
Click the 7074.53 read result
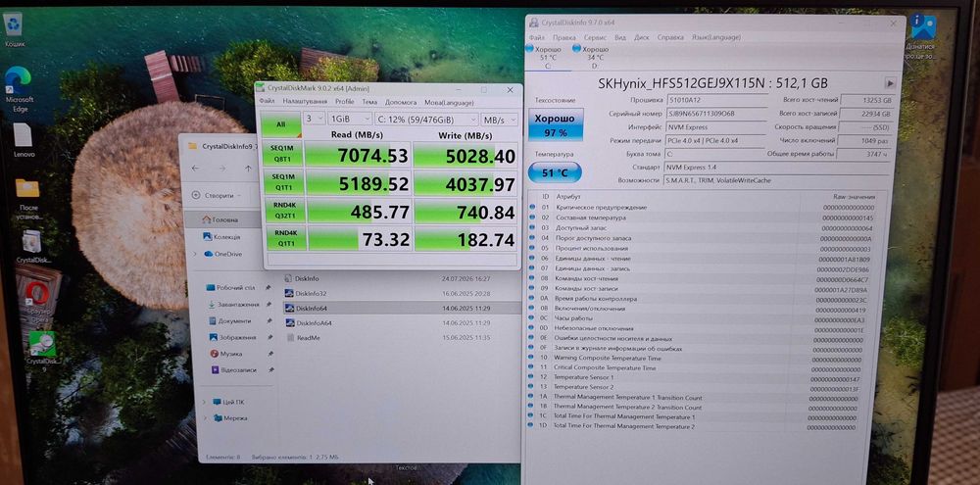point(359,155)
